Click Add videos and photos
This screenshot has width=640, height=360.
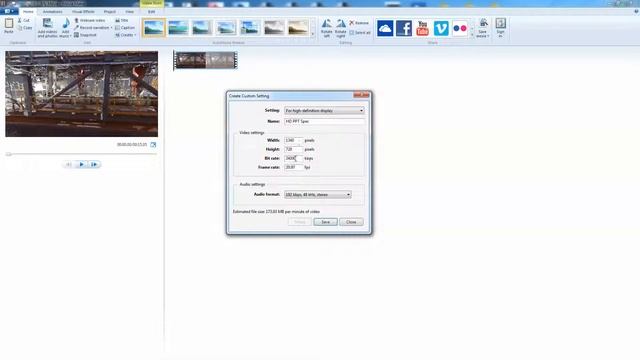[47, 28]
